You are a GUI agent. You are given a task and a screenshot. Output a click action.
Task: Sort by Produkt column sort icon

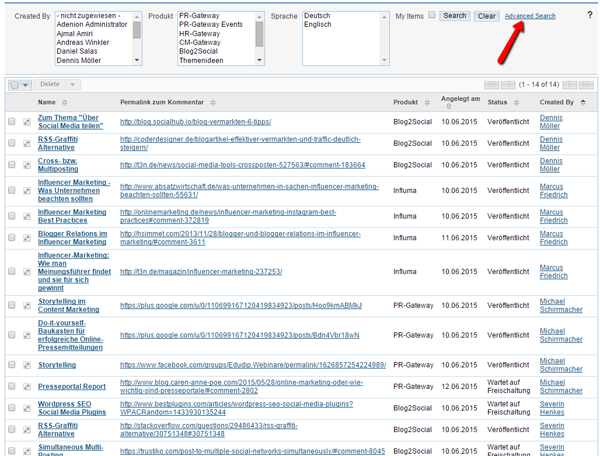point(427,103)
